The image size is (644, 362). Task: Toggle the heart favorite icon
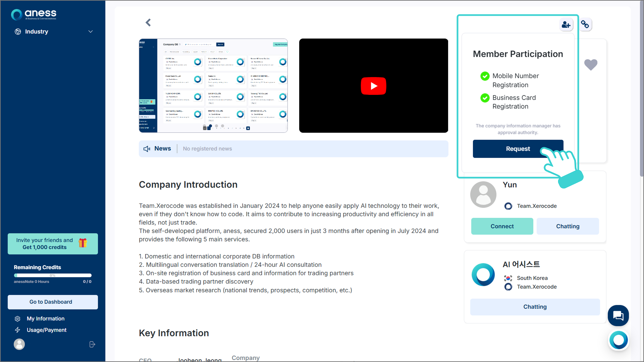click(591, 64)
